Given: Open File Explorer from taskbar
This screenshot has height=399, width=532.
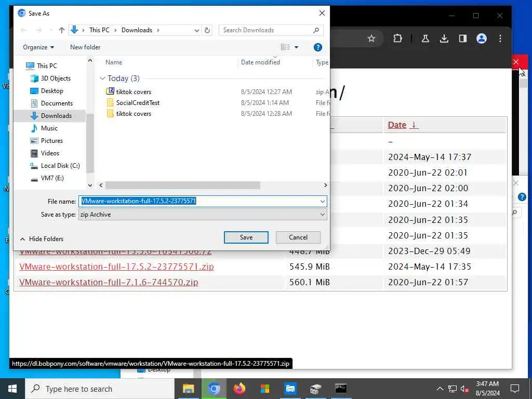Looking at the screenshot, I should [x=188, y=389].
